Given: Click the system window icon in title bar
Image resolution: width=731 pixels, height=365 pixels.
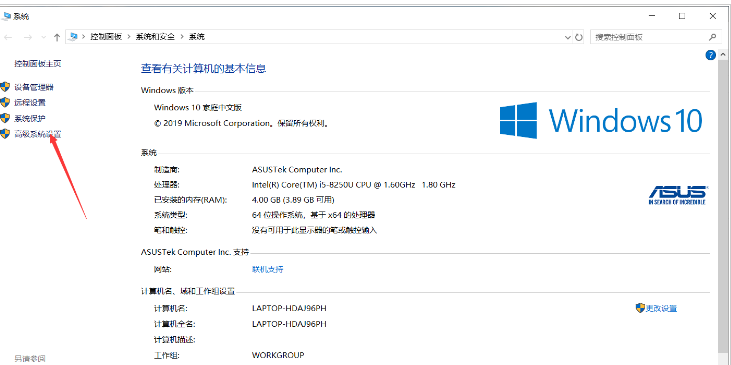Looking at the screenshot, I should coord(6,16).
